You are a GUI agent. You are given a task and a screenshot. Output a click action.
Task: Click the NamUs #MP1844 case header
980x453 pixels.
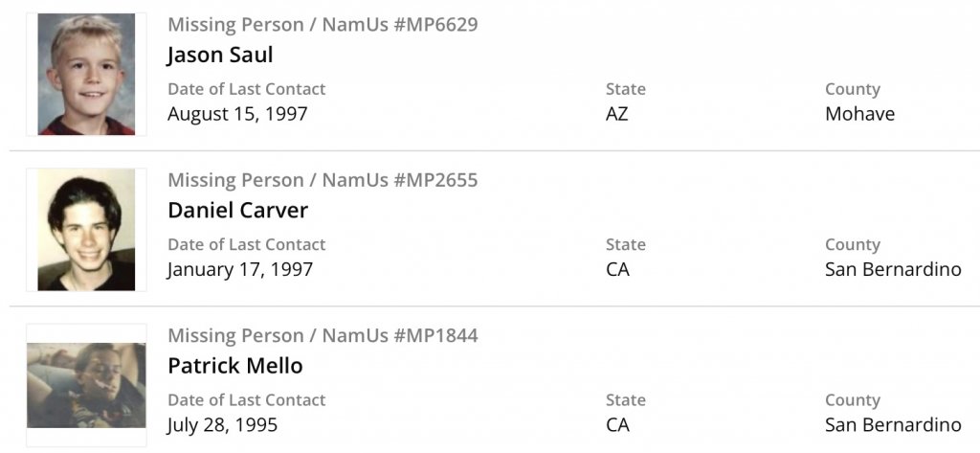coord(323,336)
